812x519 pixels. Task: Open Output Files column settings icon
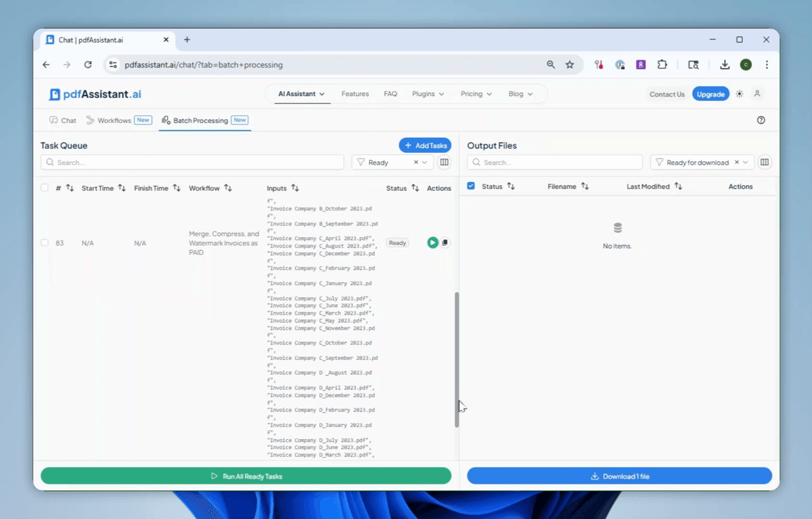click(765, 162)
